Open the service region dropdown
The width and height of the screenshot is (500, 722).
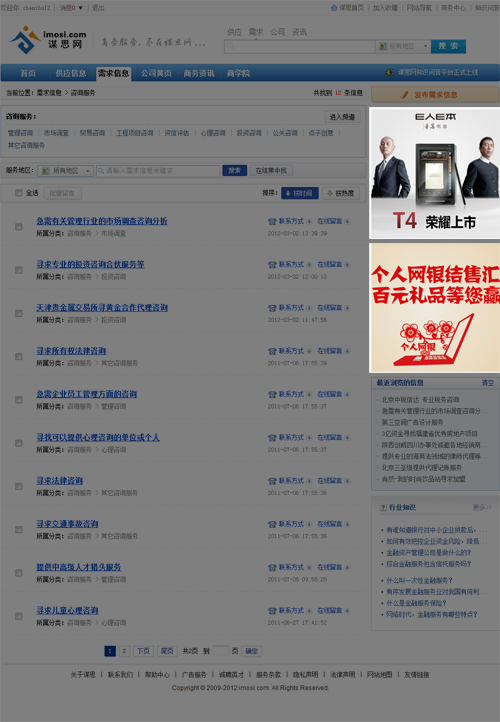[x=65, y=171]
